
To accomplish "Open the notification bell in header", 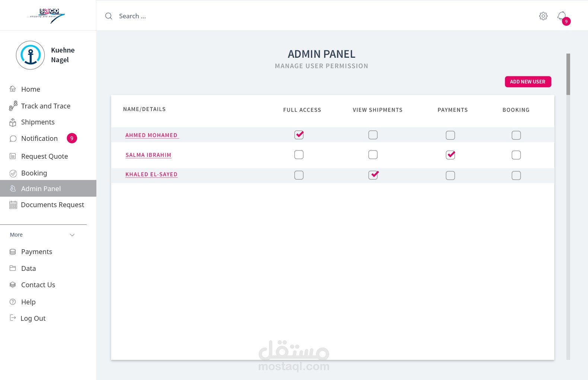I will click(562, 16).
